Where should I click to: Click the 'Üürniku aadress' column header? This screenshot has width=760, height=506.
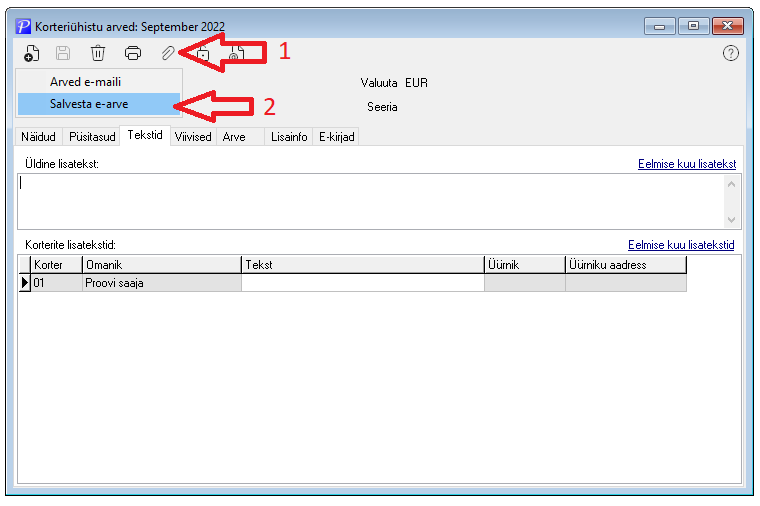pyautogui.click(x=626, y=265)
